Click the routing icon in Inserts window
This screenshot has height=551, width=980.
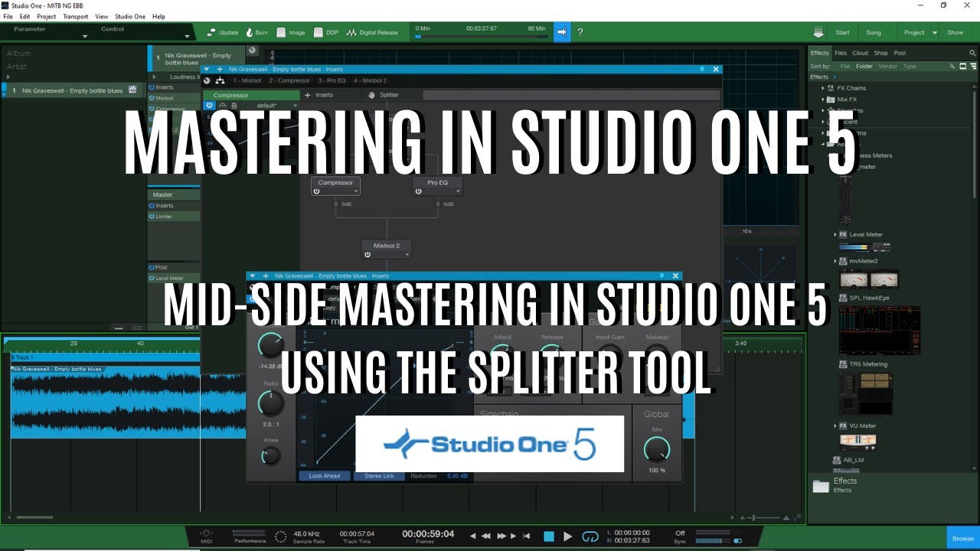[220, 80]
